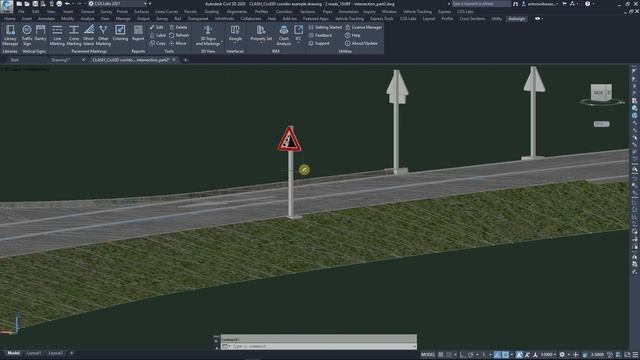This screenshot has height=360, width=640.
Task: Switch to the Vehicle Tracking ribbon tab
Action: click(349, 19)
